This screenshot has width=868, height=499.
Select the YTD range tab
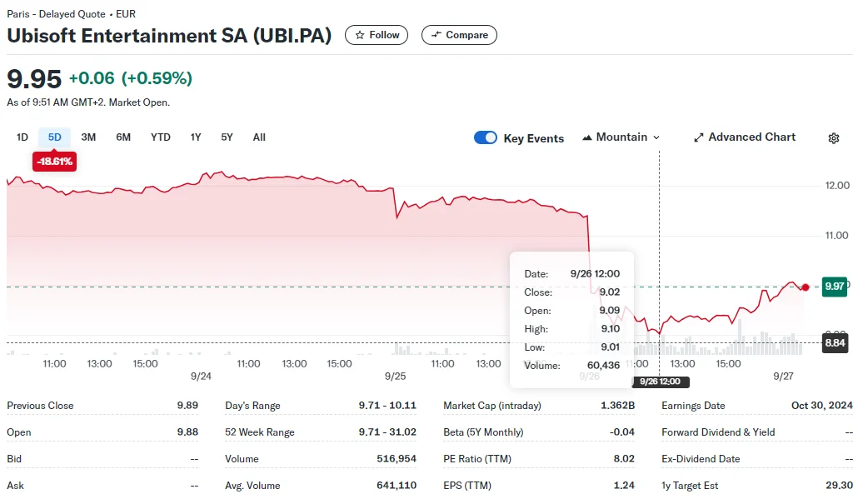coord(161,137)
